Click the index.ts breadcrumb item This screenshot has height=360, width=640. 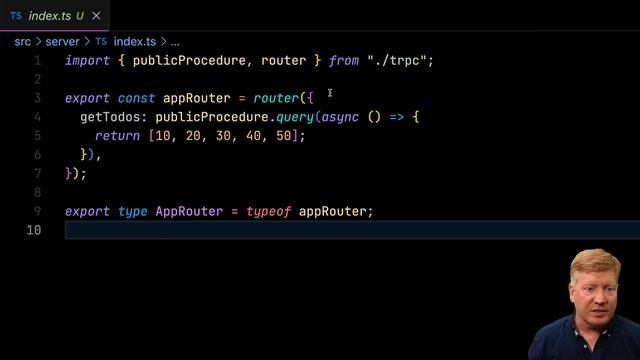click(x=135, y=42)
